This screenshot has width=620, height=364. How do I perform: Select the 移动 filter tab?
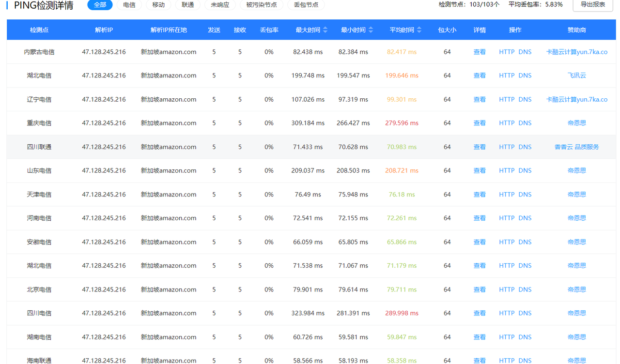[158, 5]
